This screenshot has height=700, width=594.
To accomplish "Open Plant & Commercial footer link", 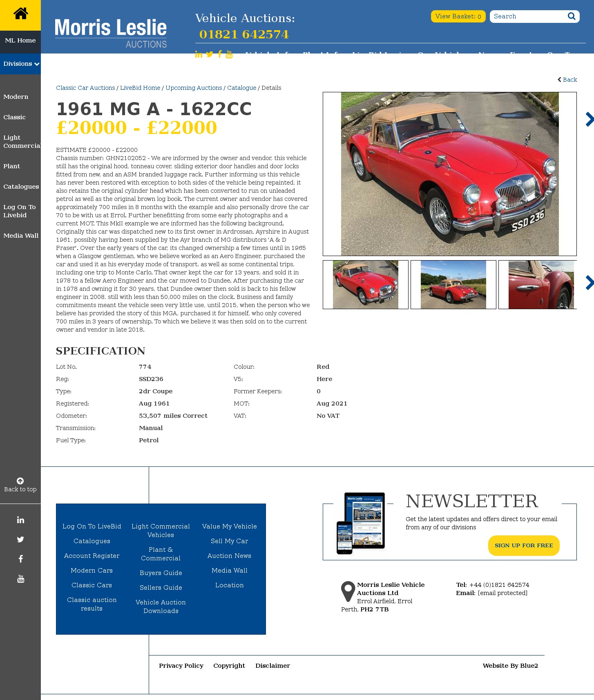I will [161, 554].
